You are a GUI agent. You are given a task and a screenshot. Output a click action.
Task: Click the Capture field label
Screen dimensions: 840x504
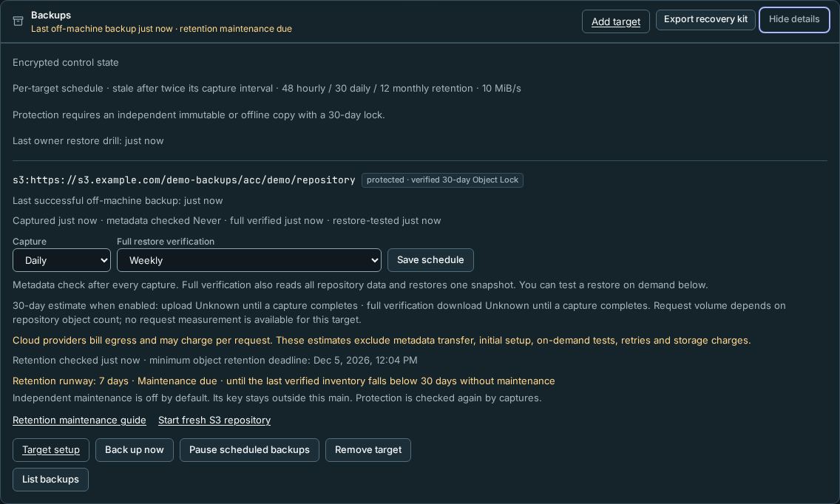tap(30, 242)
